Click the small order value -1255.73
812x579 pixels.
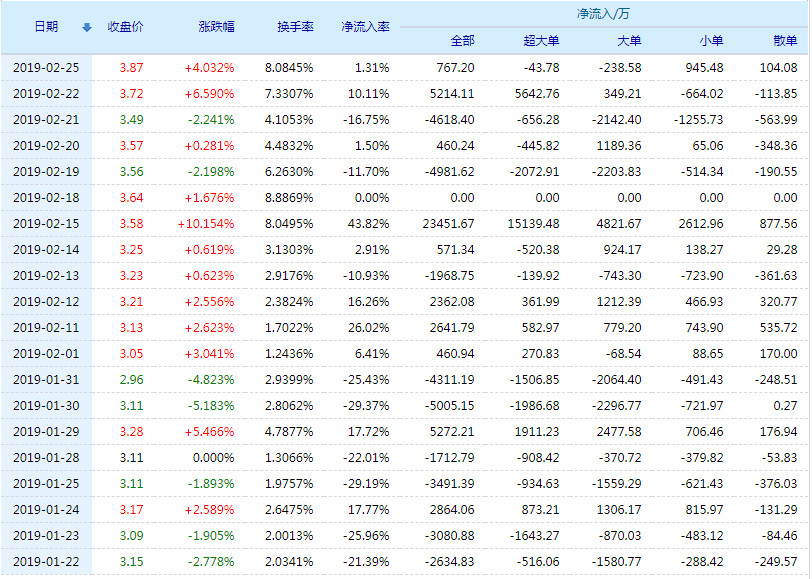click(x=698, y=120)
